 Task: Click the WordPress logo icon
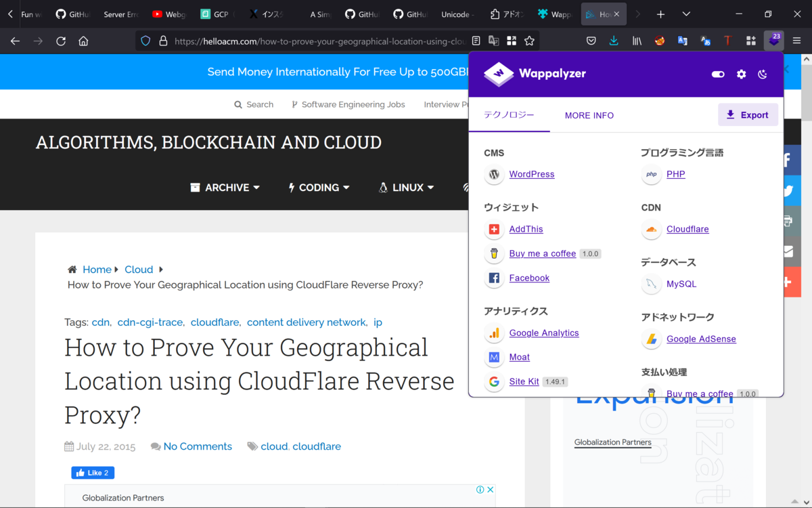pyautogui.click(x=494, y=174)
